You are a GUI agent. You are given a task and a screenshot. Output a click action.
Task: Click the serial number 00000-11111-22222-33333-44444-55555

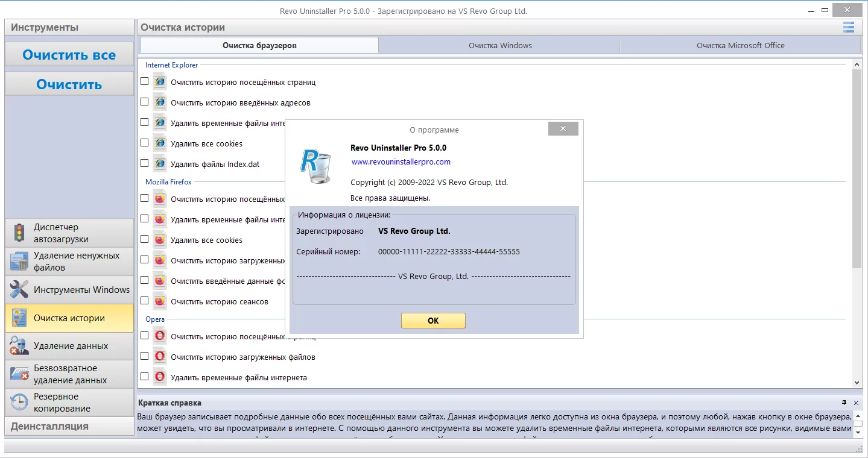449,251
